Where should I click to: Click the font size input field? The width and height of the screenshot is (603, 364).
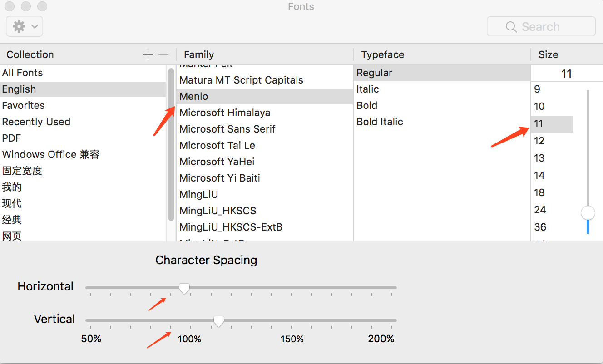(566, 74)
